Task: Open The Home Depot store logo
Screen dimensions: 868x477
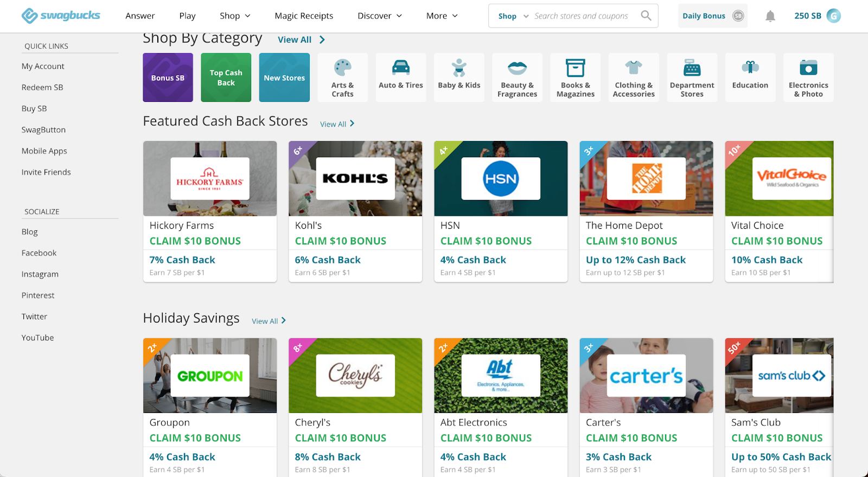Action: pyautogui.click(x=647, y=178)
